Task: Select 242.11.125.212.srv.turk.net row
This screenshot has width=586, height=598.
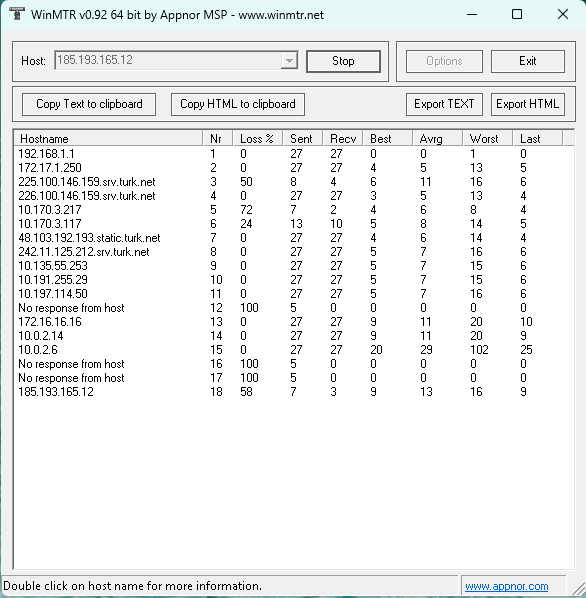Action: (x=294, y=252)
